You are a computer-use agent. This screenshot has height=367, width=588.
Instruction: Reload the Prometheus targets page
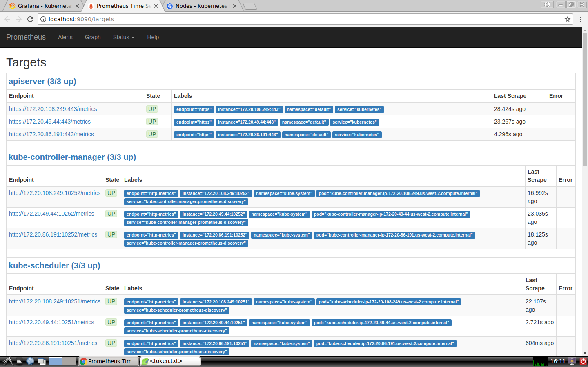coord(30,19)
